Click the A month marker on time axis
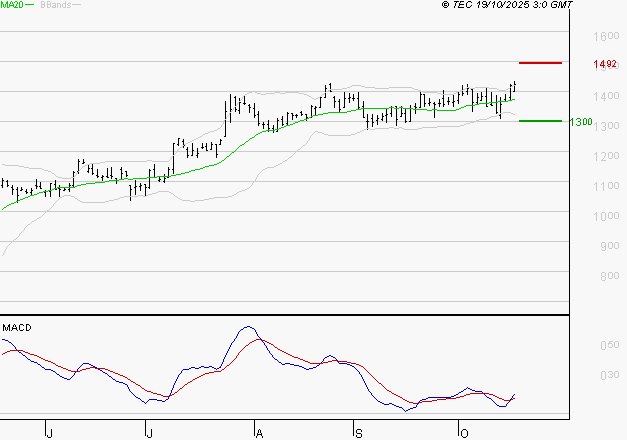 tap(259, 434)
